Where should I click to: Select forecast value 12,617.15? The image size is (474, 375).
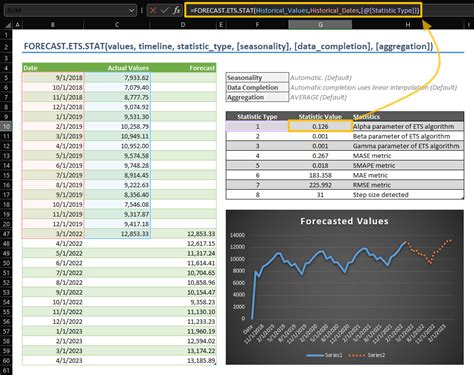click(183, 243)
